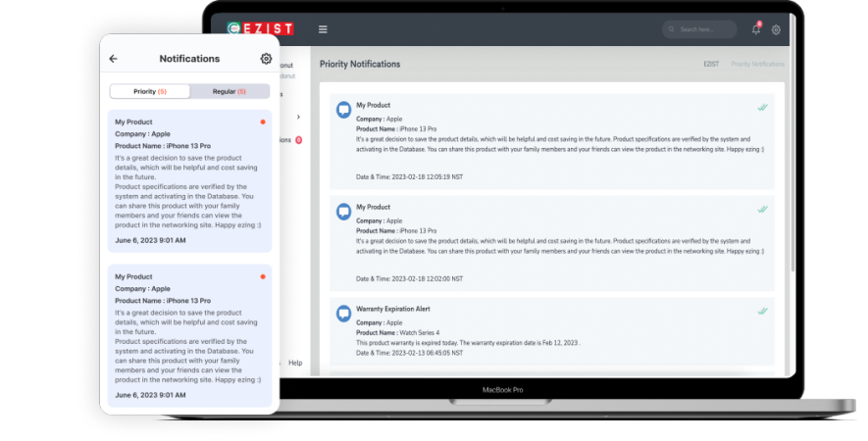This screenshot has height=441, width=868.
Task: Click the EZIST logo in header
Action: [x=260, y=28]
